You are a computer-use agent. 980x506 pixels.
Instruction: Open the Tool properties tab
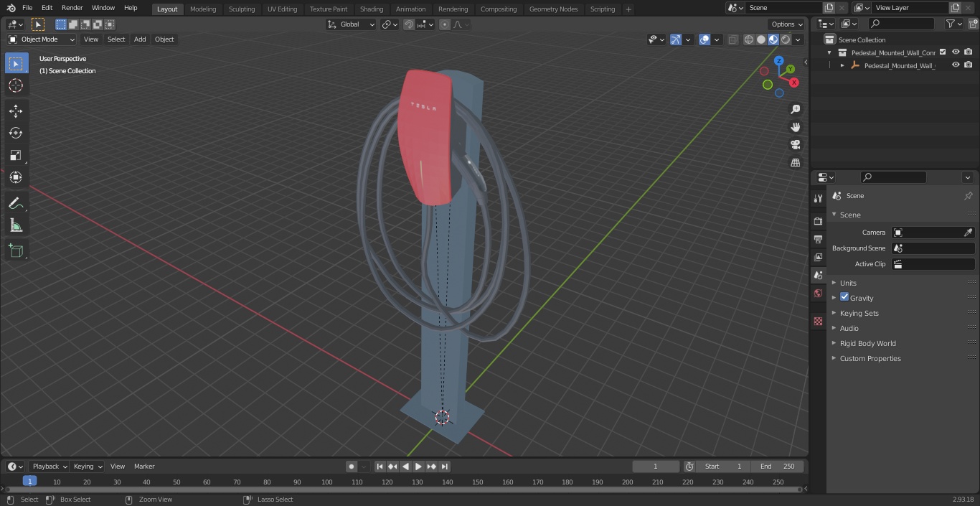818,198
